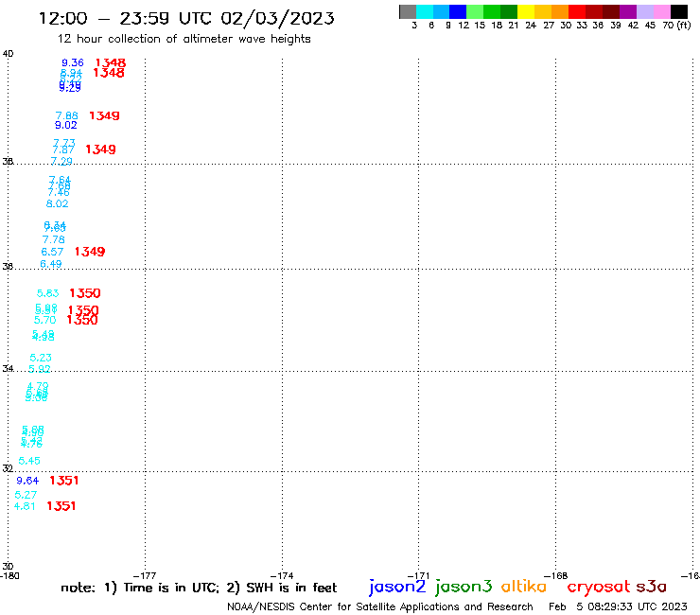Screen dimensions: 700x615
Task: Click the jason2 satellite legend label
Action: tap(397, 587)
